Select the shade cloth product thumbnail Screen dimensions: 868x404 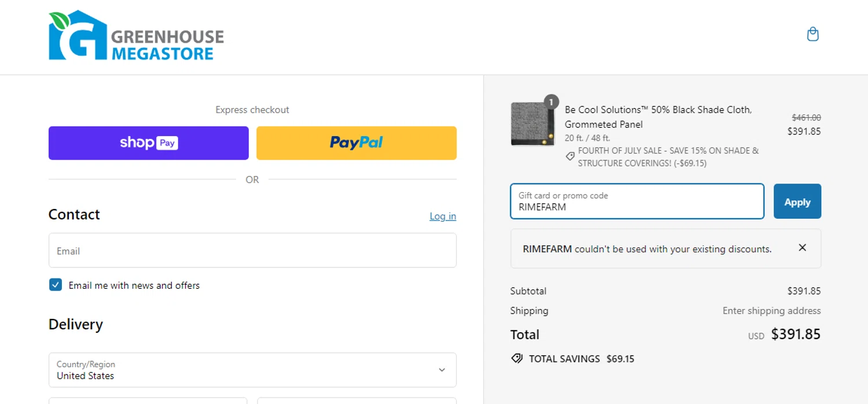[532, 124]
